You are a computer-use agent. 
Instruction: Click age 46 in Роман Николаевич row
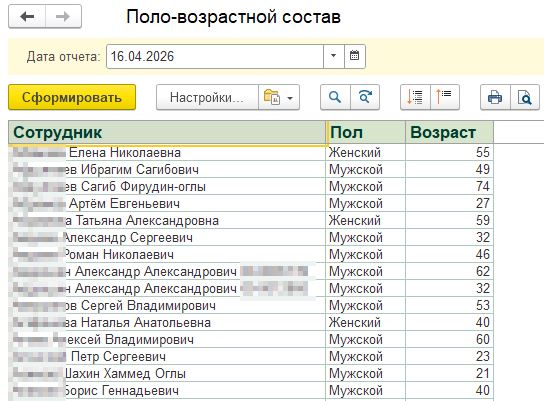pyautogui.click(x=483, y=254)
